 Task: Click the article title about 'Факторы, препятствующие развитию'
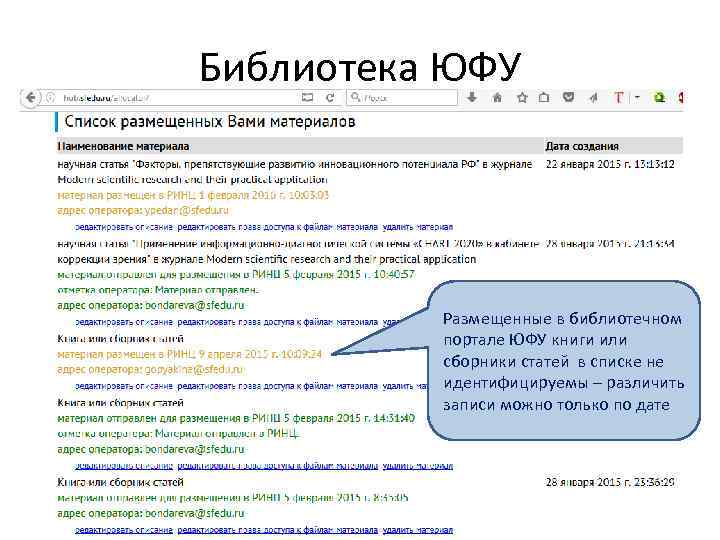295,171
